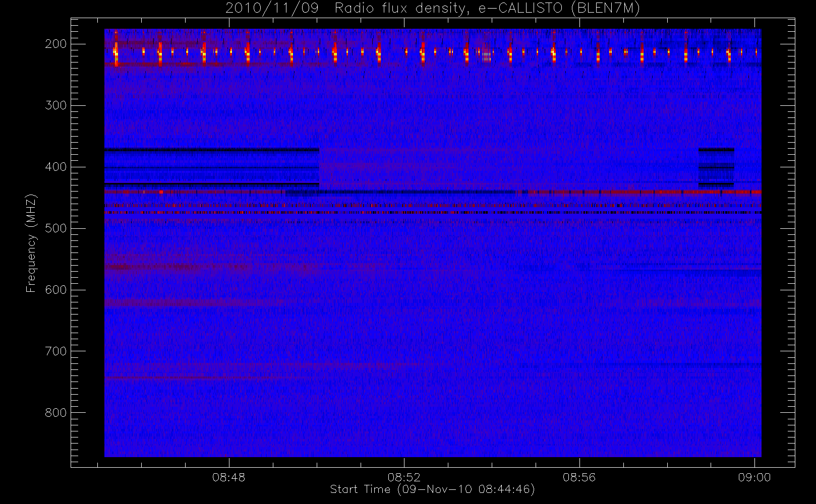This screenshot has height=504, width=816.
Task: Click the 09:00 time tick label
Action: (x=754, y=477)
